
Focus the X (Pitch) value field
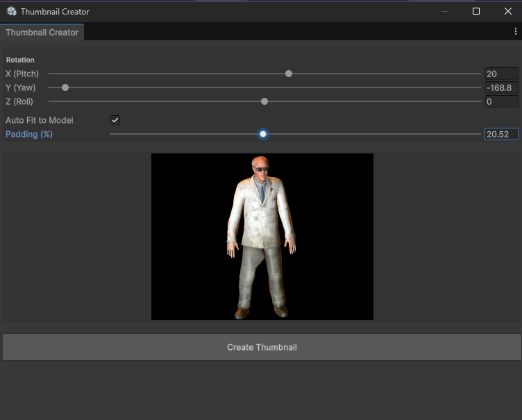tap(501, 74)
